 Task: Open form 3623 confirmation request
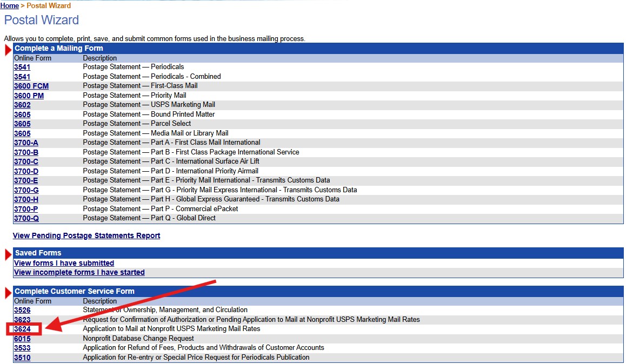click(x=22, y=320)
